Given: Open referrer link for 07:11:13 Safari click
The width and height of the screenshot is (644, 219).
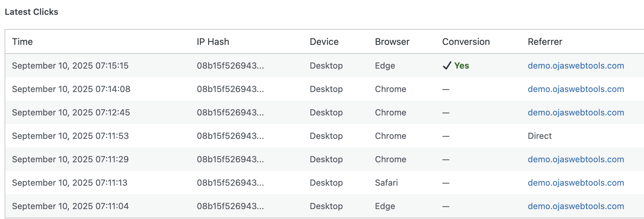Looking at the screenshot, I should point(576,183).
